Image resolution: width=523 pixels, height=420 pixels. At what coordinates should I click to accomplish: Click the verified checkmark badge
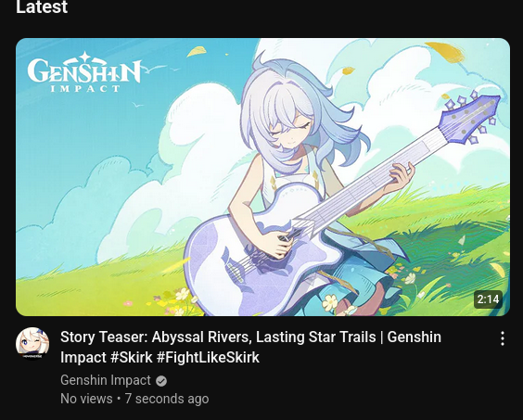(161, 381)
